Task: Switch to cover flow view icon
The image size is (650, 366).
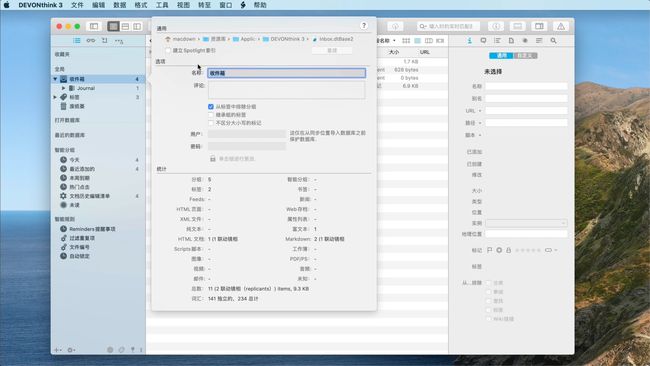Action: (x=440, y=41)
